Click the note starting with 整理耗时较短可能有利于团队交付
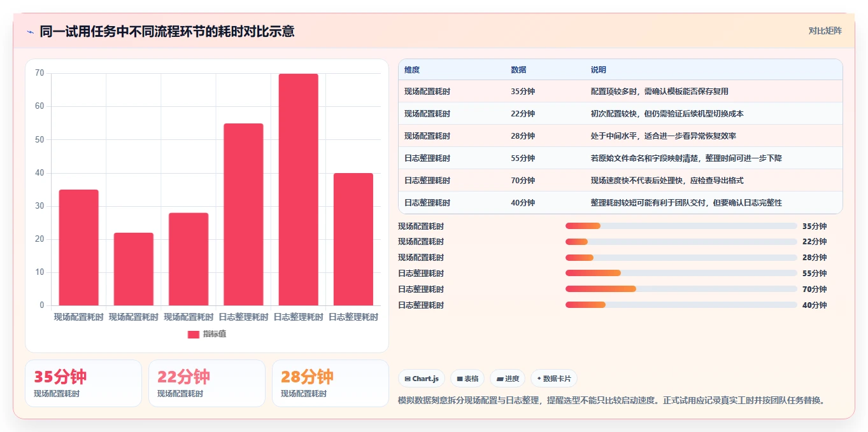 (x=687, y=203)
